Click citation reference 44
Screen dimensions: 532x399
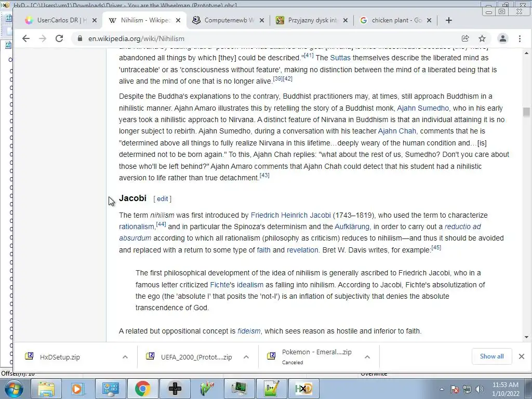point(161,224)
